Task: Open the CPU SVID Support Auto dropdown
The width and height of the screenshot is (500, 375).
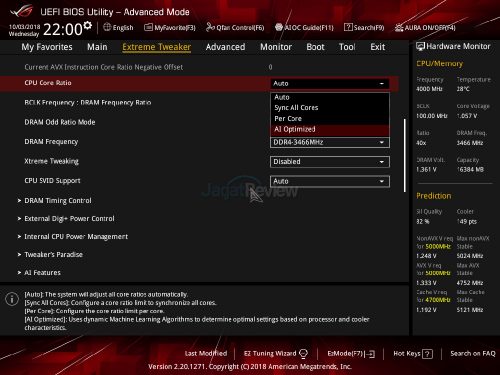Action: point(330,181)
